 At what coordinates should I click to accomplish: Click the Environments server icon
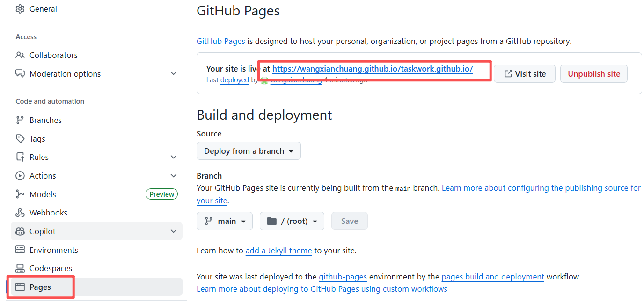(x=20, y=250)
